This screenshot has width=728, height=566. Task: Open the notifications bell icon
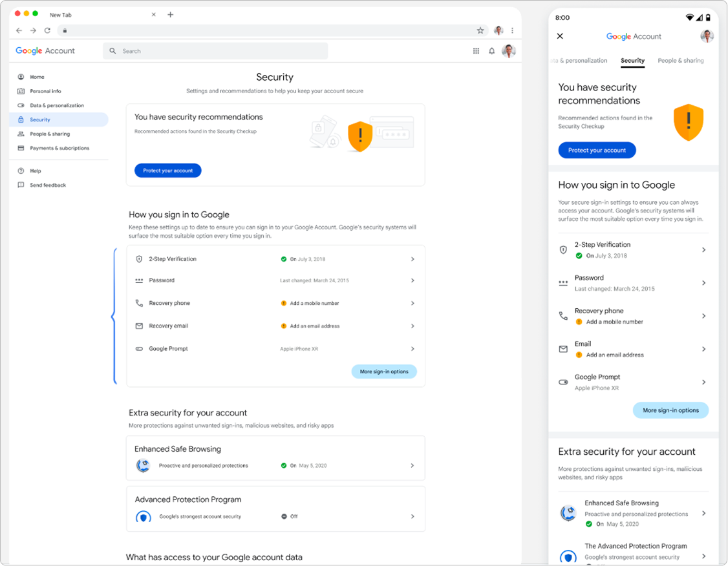coord(491,50)
